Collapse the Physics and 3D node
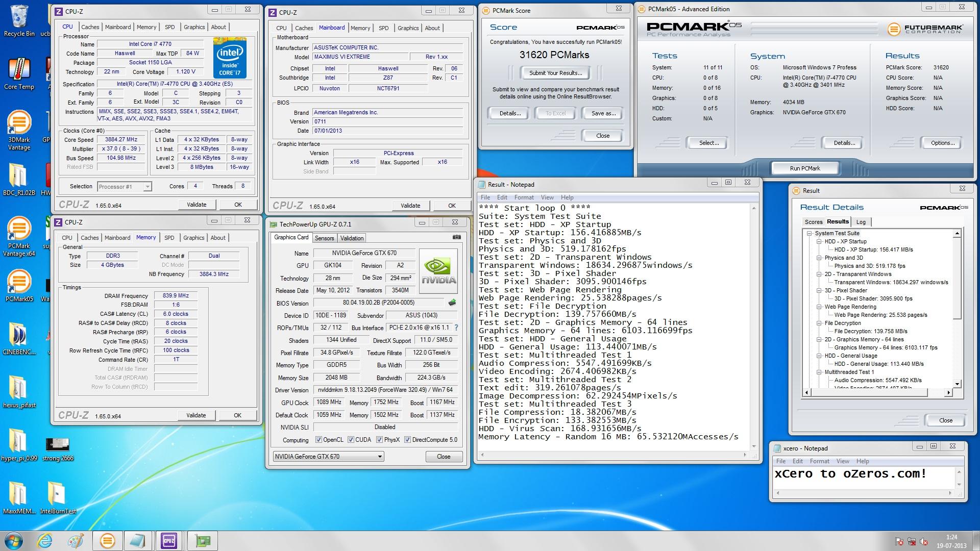 [x=819, y=258]
